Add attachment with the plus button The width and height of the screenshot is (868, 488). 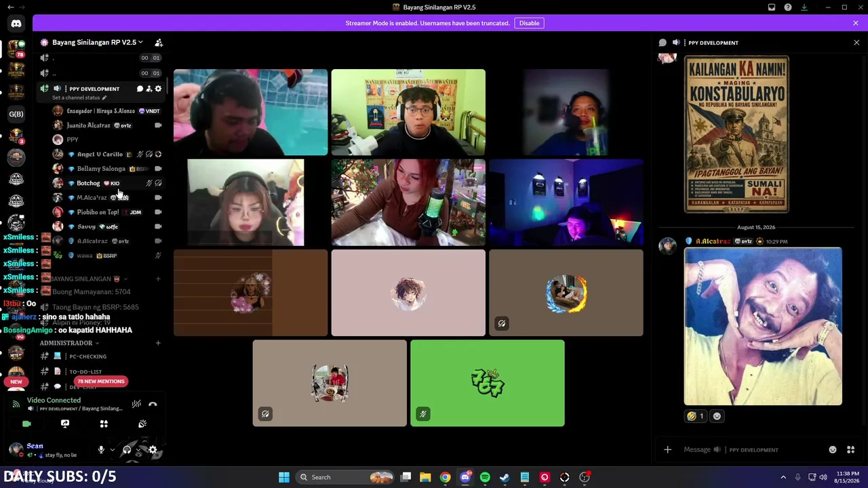(667, 450)
